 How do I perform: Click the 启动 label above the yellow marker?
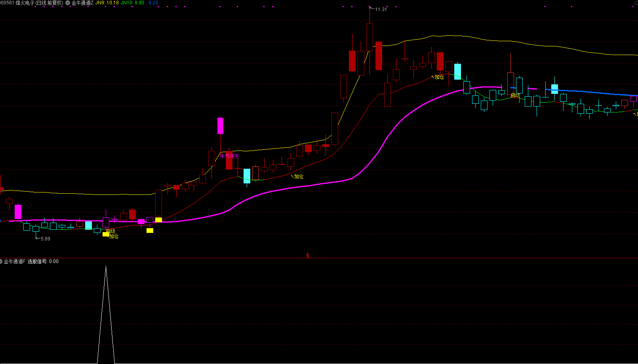(x=110, y=231)
